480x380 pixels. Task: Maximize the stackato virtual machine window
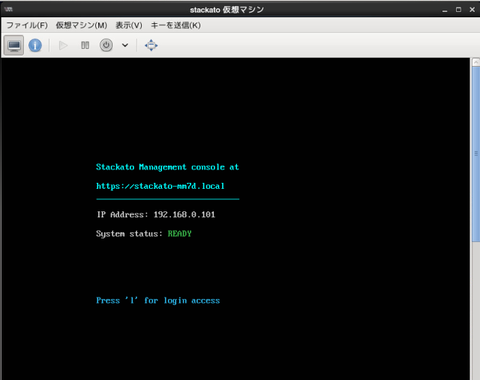tap(459, 10)
